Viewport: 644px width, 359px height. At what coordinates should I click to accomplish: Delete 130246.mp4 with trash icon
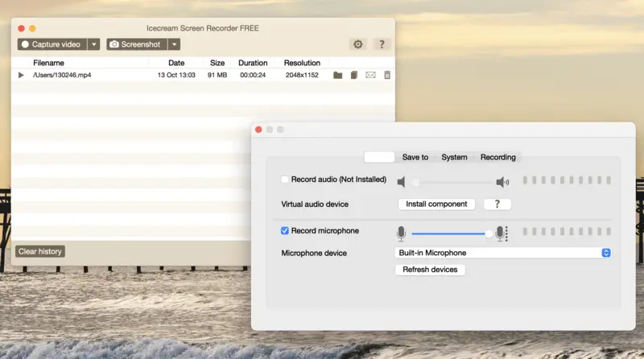point(387,75)
